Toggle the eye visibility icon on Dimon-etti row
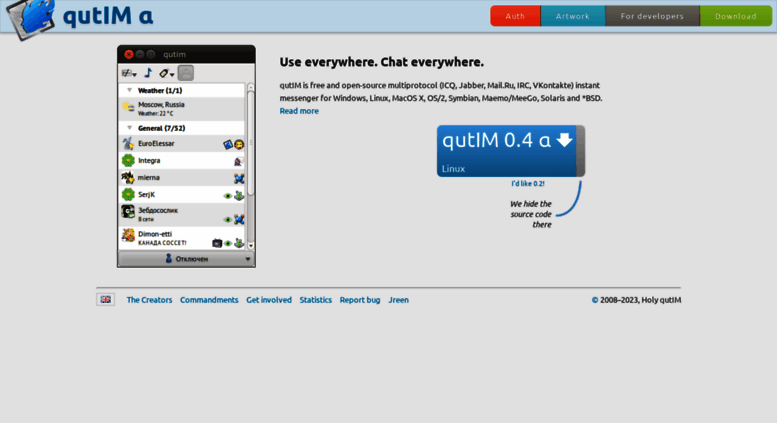The image size is (777, 423). pos(227,244)
